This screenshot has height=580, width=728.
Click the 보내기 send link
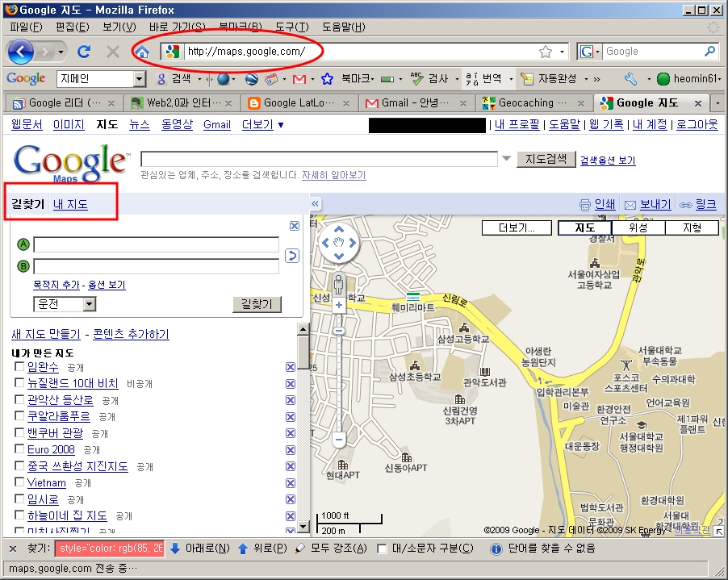[655, 204]
